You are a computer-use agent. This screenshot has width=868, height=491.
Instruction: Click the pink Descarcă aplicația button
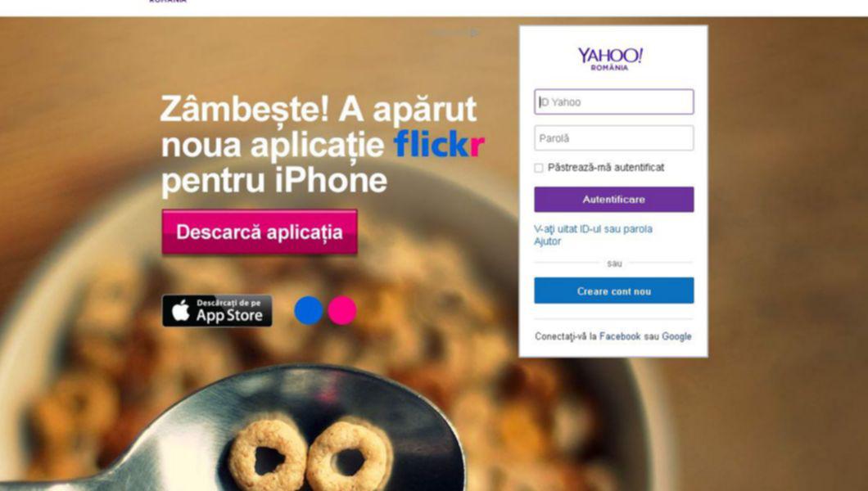260,232
